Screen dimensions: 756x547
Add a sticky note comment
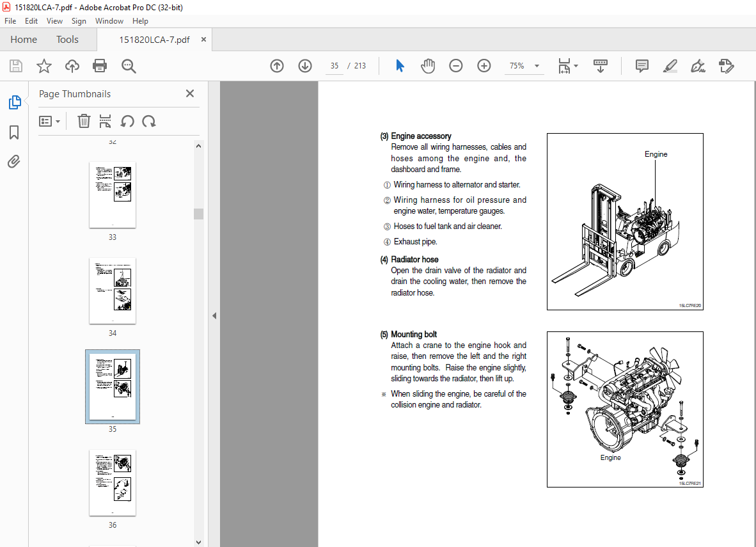[x=642, y=66]
